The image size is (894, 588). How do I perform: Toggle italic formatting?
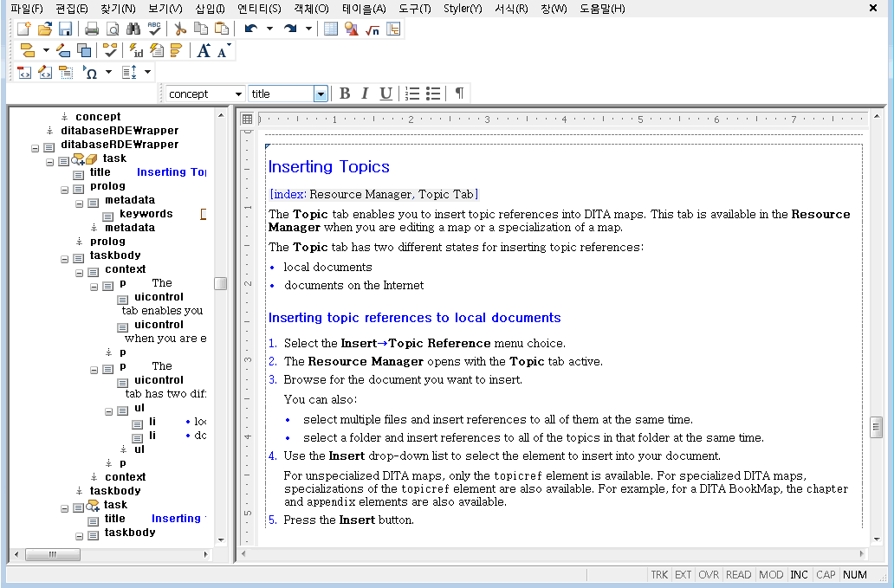tap(365, 94)
